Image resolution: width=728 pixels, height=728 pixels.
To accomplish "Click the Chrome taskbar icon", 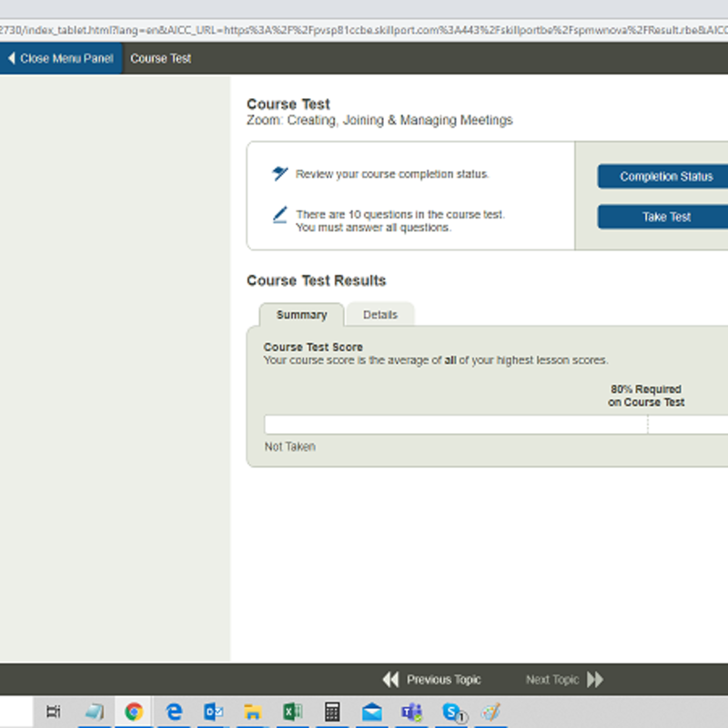I will coord(134,712).
